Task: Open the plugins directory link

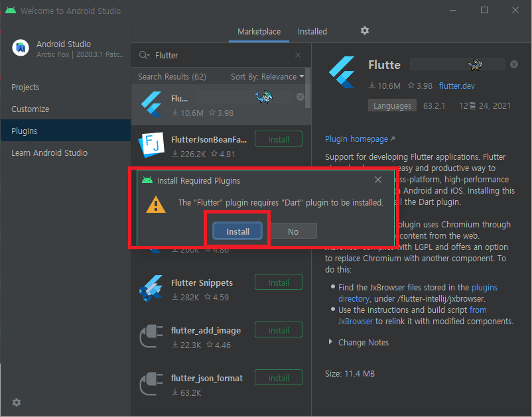Action: [x=418, y=293]
